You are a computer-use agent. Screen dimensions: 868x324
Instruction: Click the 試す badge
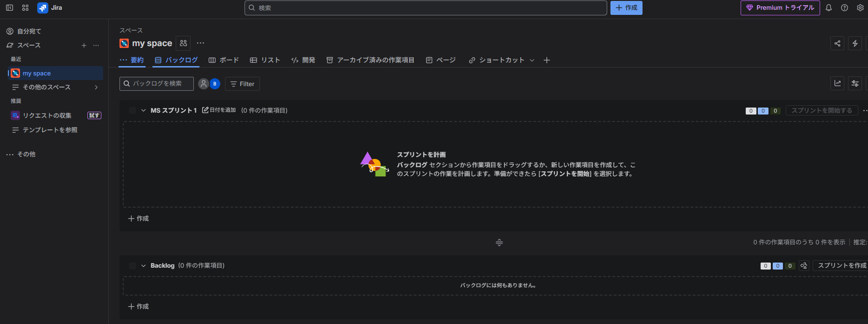pyautogui.click(x=94, y=115)
